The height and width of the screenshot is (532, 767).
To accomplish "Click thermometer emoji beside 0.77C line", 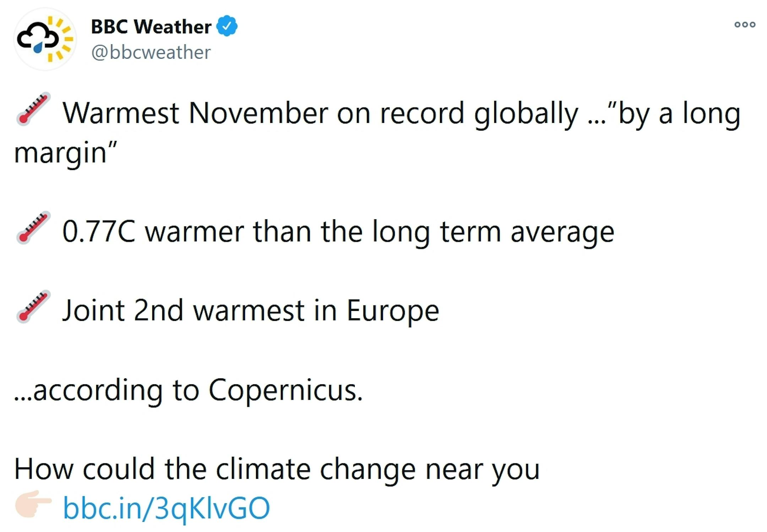I will coord(33,228).
